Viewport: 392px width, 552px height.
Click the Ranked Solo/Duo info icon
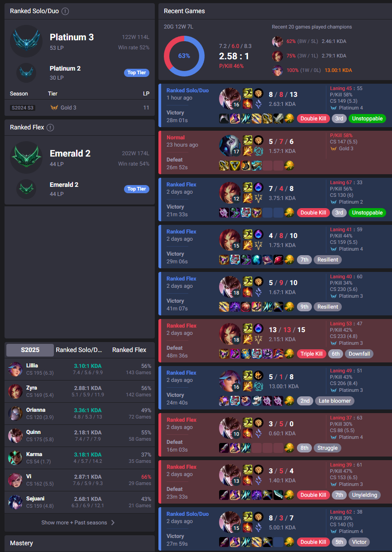tap(65, 11)
